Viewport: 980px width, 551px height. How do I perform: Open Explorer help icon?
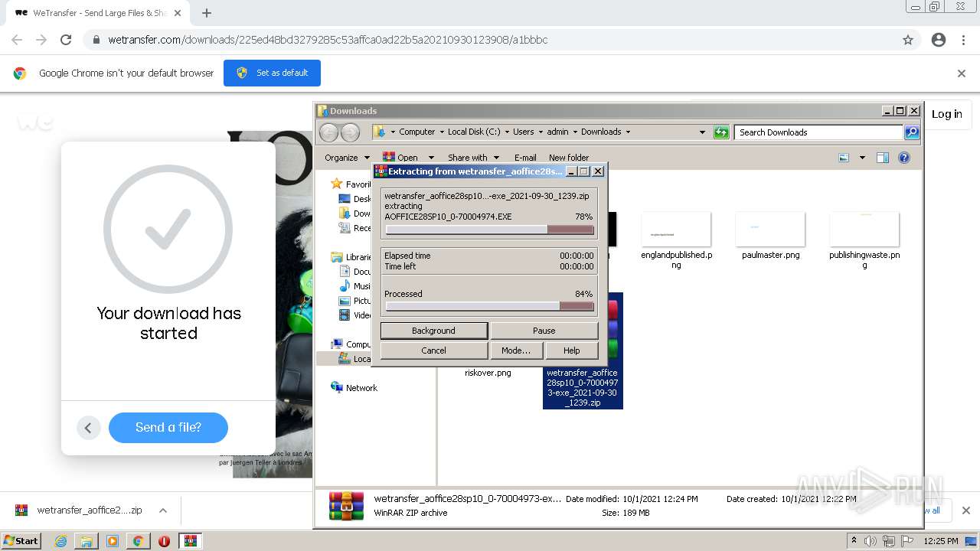point(904,158)
